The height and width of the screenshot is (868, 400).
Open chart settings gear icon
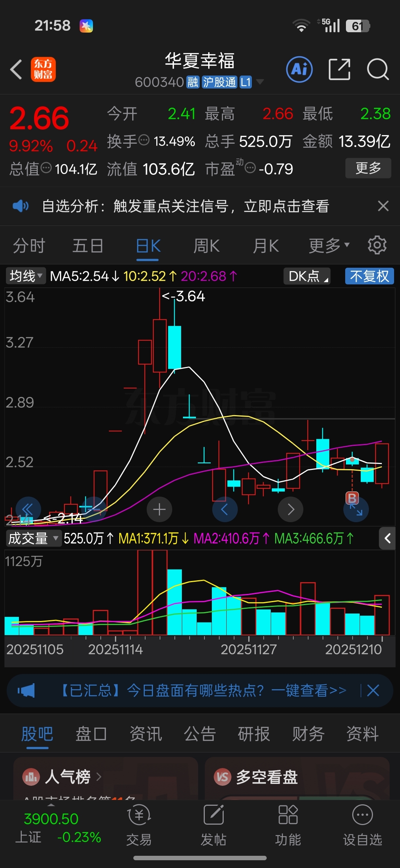coord(377,245)
